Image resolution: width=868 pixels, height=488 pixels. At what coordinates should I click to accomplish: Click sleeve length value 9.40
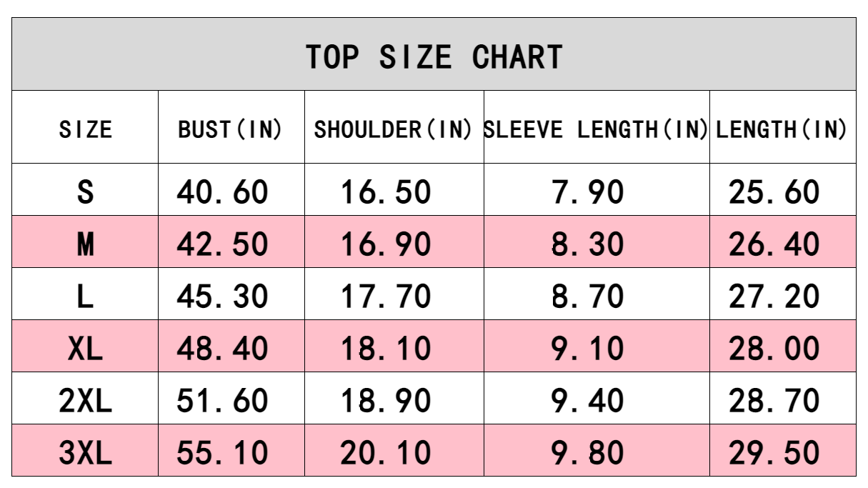click(588, 401)
